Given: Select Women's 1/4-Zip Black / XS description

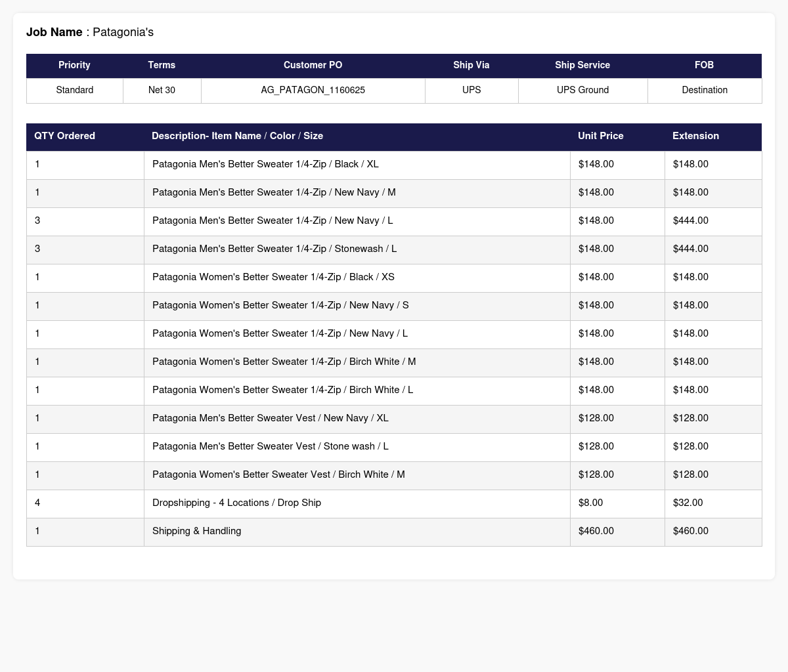Looking at the screenshot, I should 273,278.
